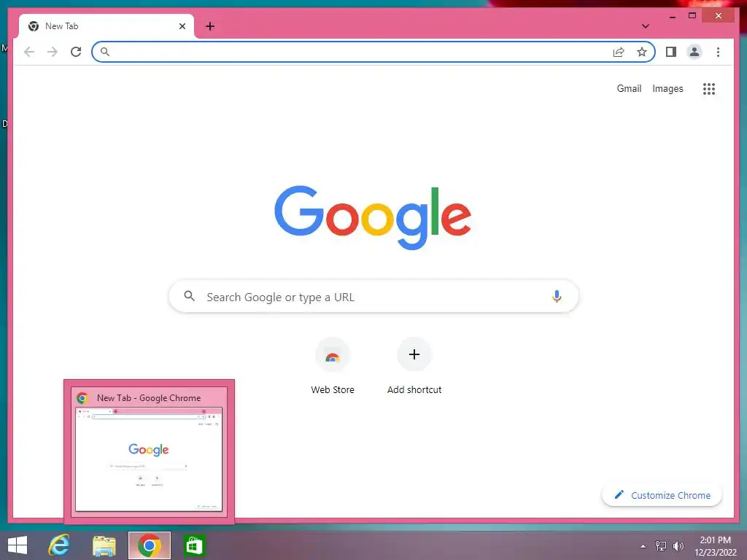Open the Google apps grid
This screenshot has width=747, height=560.
point(709,88)
